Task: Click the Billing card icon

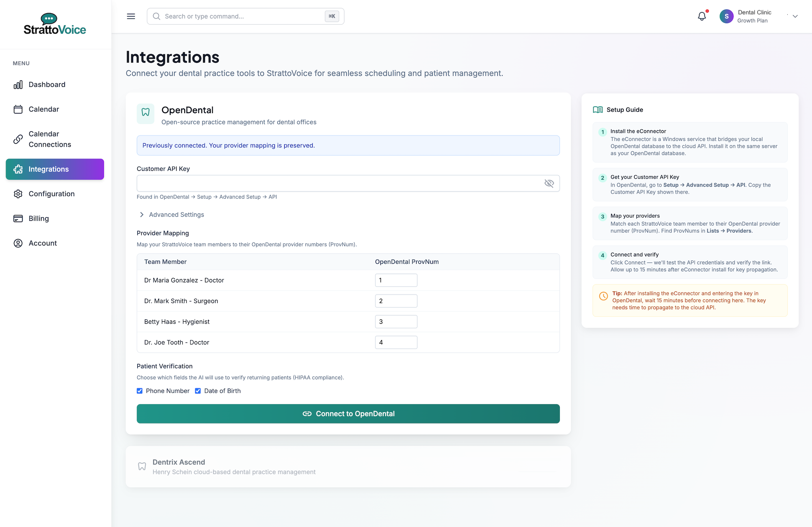Action: click(x=18, y=219)
